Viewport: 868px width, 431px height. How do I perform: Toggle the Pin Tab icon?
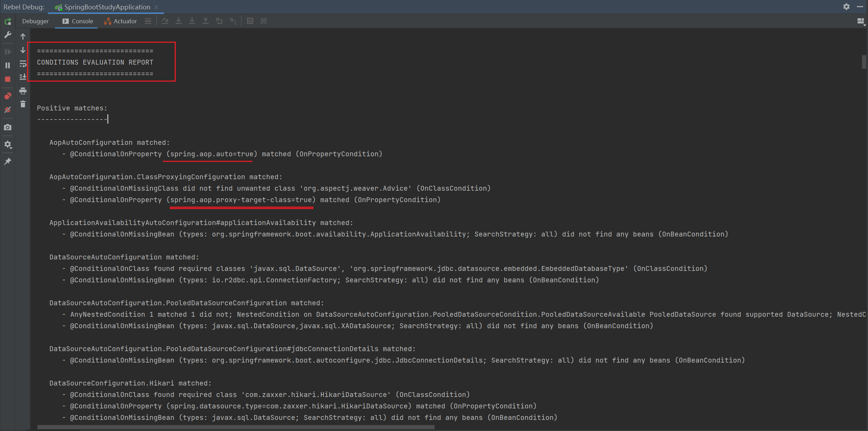point(8,161)
